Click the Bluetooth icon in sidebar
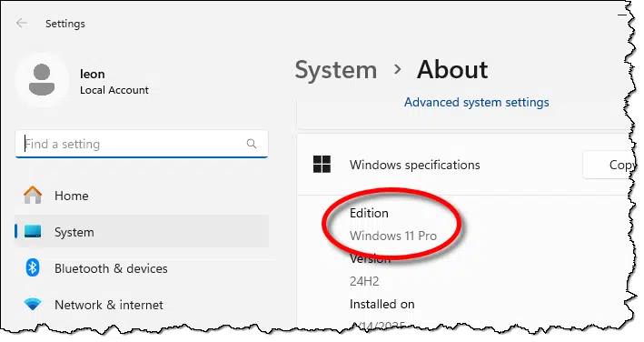The height and width of the screenshot is (342, 644). click(33, 268)
